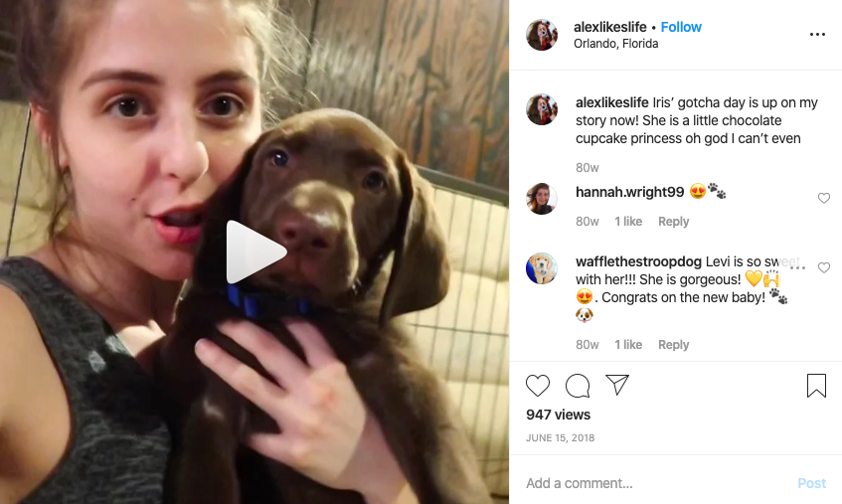Open the post's three-dot options menu
The width and height of the screenshot is (842, 504).
coord(817,35)
